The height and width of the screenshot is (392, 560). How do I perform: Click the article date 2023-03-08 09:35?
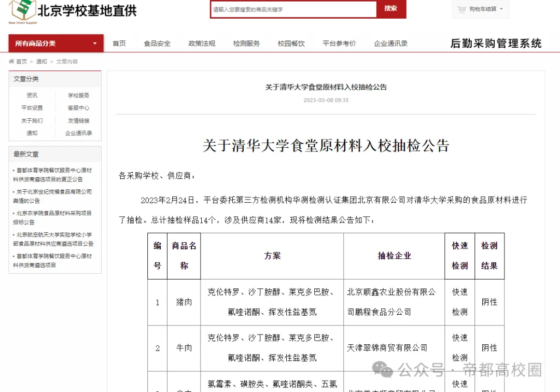coord(326,100)
